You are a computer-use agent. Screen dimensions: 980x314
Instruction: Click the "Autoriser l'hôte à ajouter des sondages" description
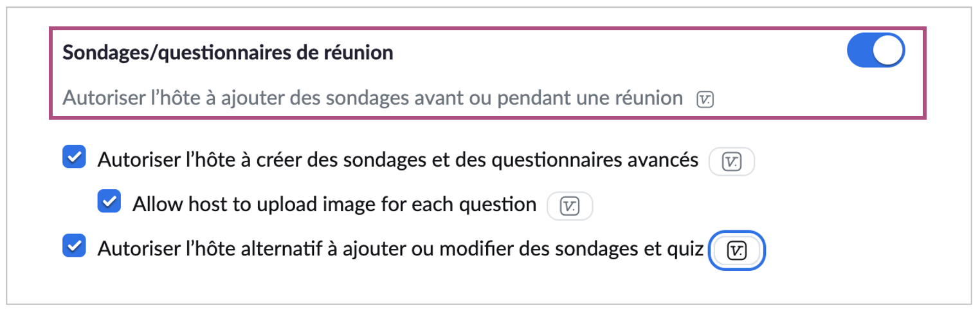click(372, 98)
